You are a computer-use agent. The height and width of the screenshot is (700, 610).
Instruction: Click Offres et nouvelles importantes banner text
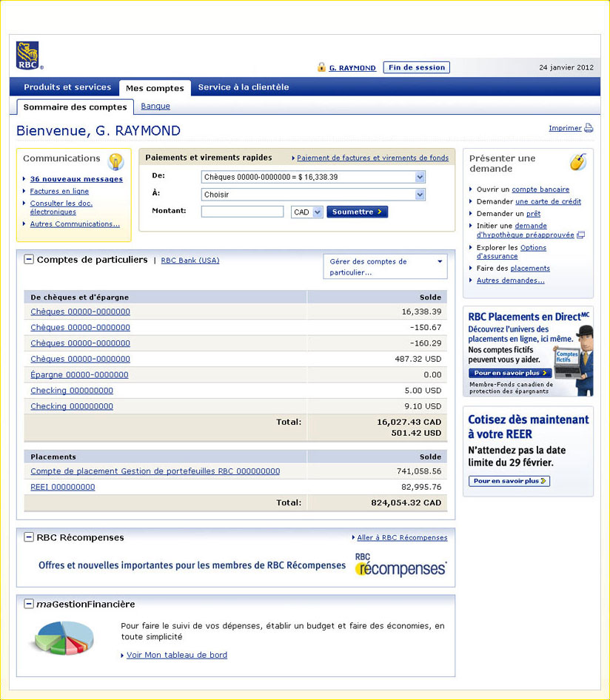[x=192, y=565]
